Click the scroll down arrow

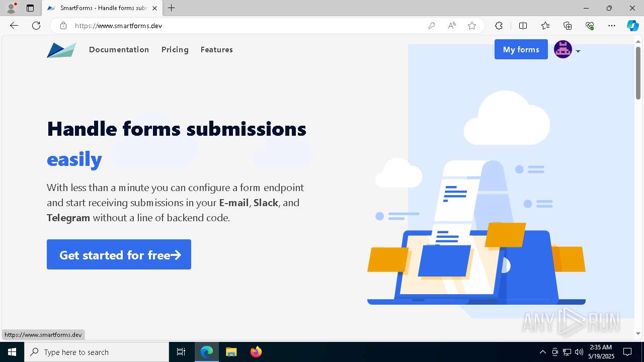tap(638, 333)
